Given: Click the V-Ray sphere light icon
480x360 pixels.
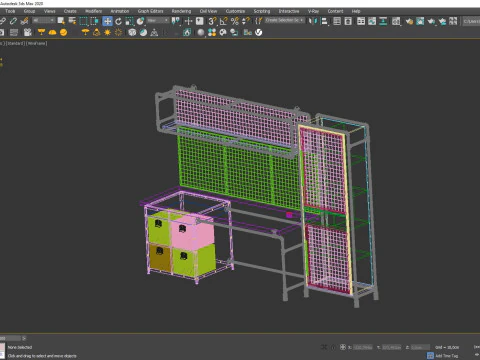Looking at the screenshot, I should point(63,32).
